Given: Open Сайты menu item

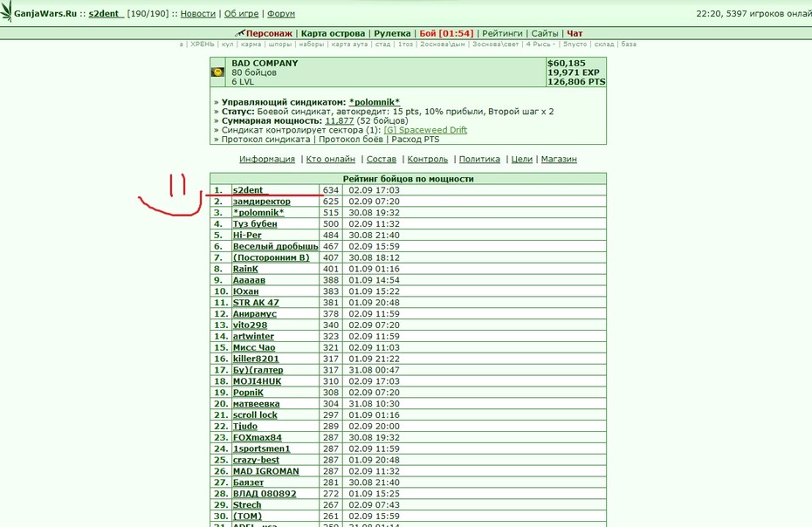Looking at the screenshot, I should click(x=545, y=34).
